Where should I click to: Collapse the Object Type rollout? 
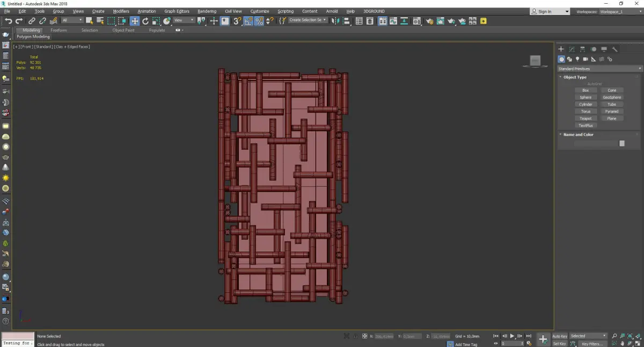pyautogui.click(x=575, y=77)
